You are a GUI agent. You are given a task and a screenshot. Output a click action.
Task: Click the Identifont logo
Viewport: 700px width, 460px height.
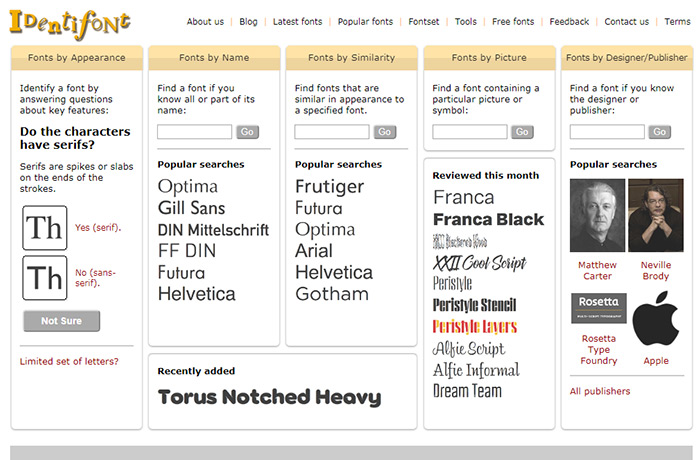pos(70,25)
